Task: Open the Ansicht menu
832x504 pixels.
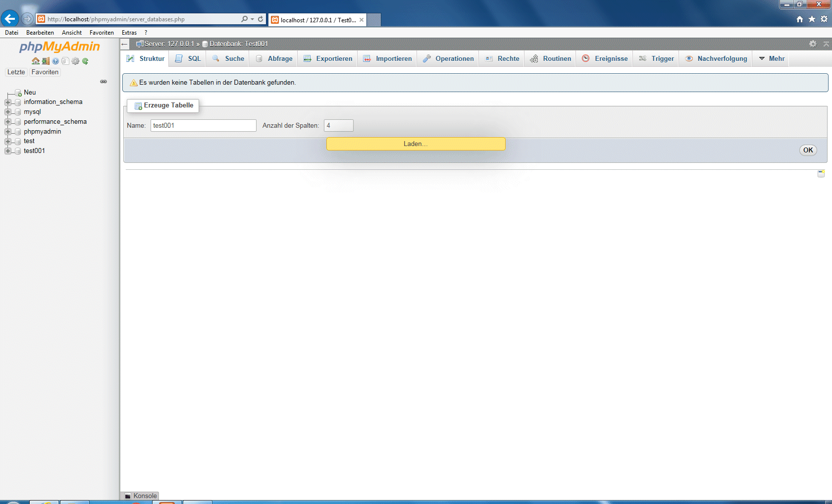Action: pos(72,33)
